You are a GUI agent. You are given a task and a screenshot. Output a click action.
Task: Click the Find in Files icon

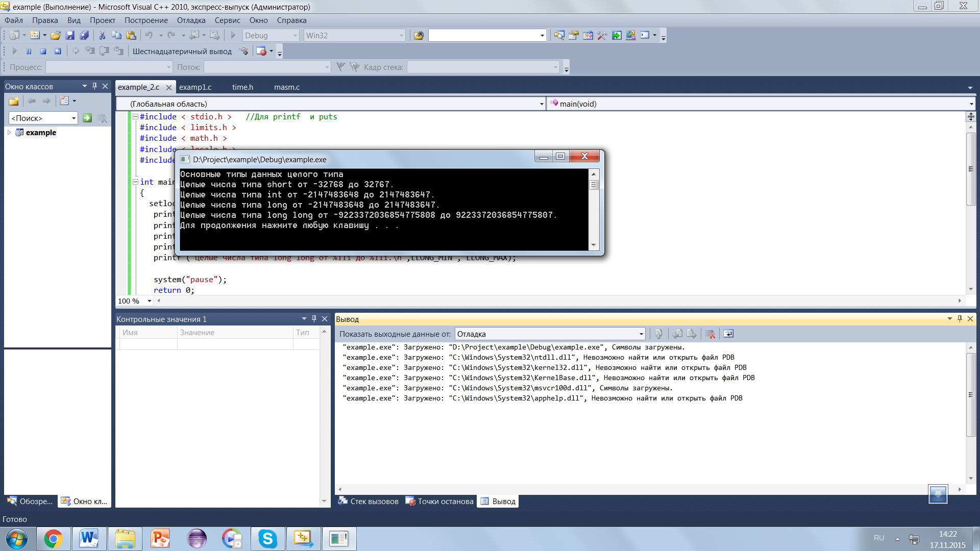(x=419, y=35)
